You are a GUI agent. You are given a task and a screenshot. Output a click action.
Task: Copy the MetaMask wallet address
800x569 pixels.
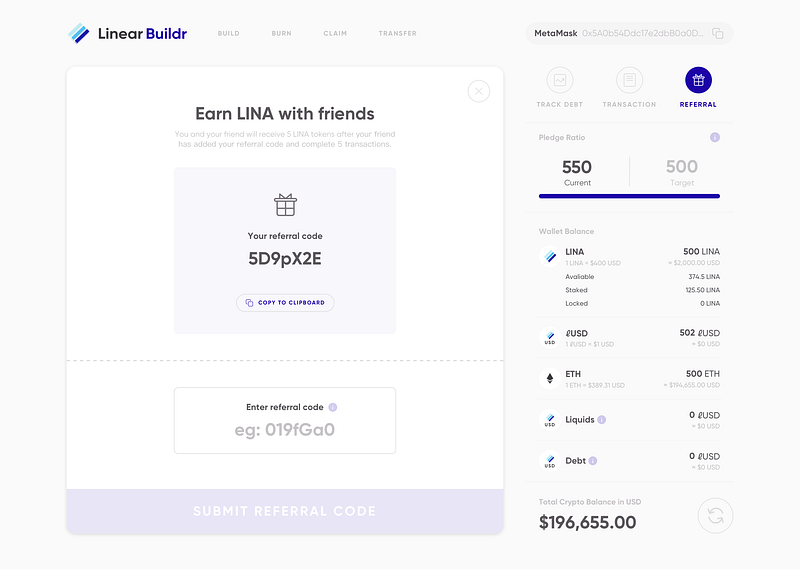coord(717,34)
